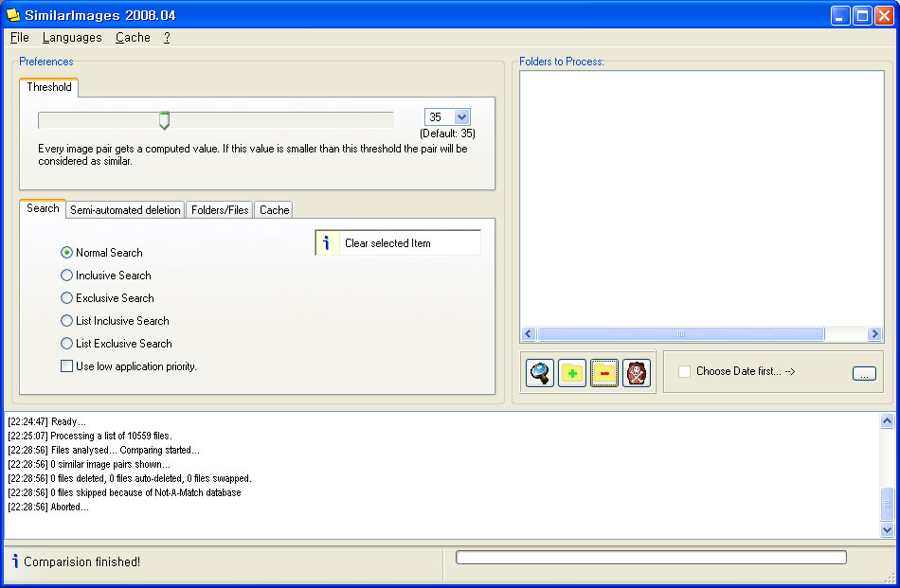
Task: Open the Languages menu
Action: tap(72, 37)
